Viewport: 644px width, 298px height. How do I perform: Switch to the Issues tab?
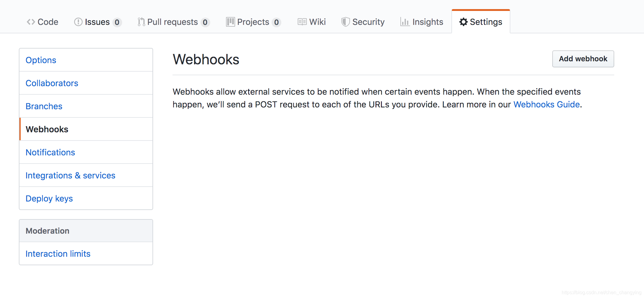[98, 22]
